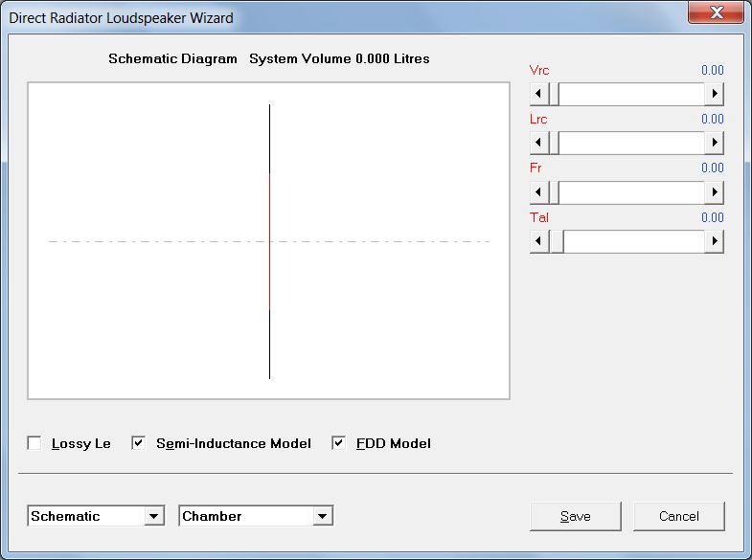
Task: Click the Vrc slider thumb
Action: 554,94
